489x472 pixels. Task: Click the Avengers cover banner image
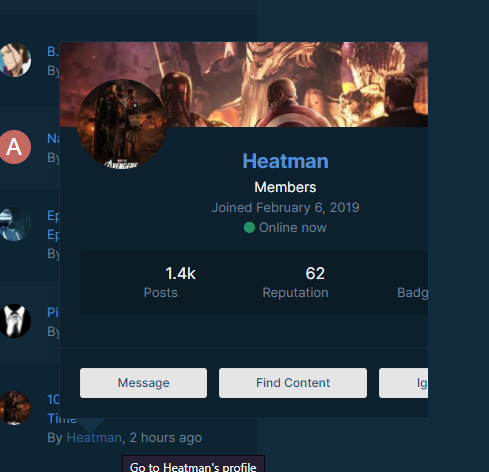tap(244, 84)
